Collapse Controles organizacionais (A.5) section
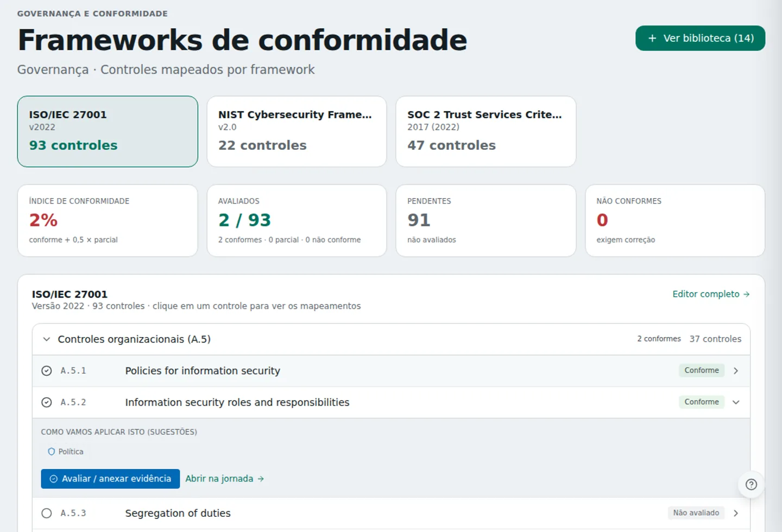This screenshot has height=532, width=782. coord(47,339)
